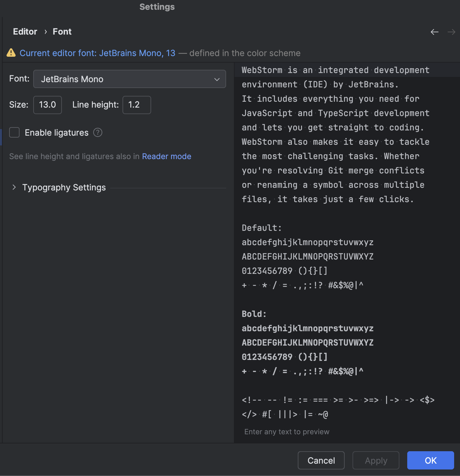Dismiss the dialog with Cancel
Viewport: 460px width, 476px height.
point(321,460)
